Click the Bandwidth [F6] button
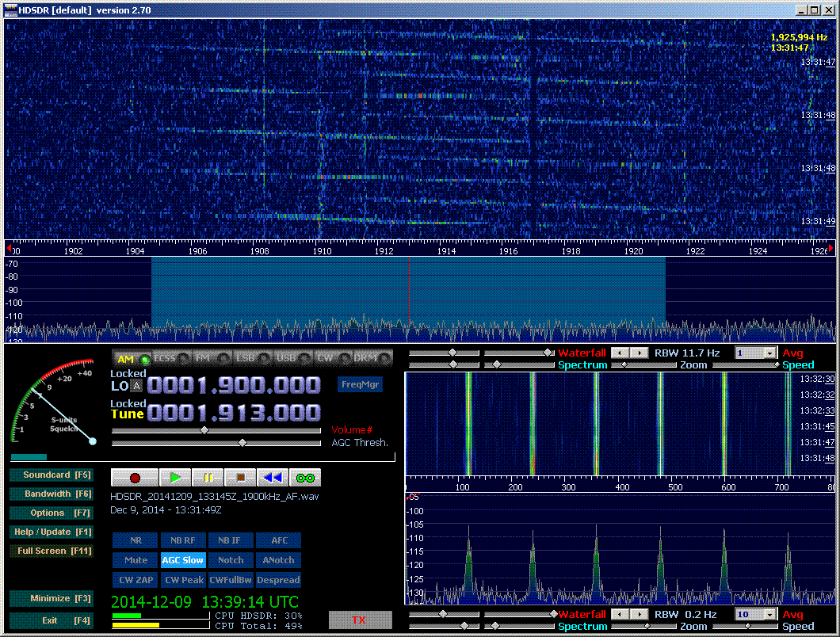 point(52,494)
